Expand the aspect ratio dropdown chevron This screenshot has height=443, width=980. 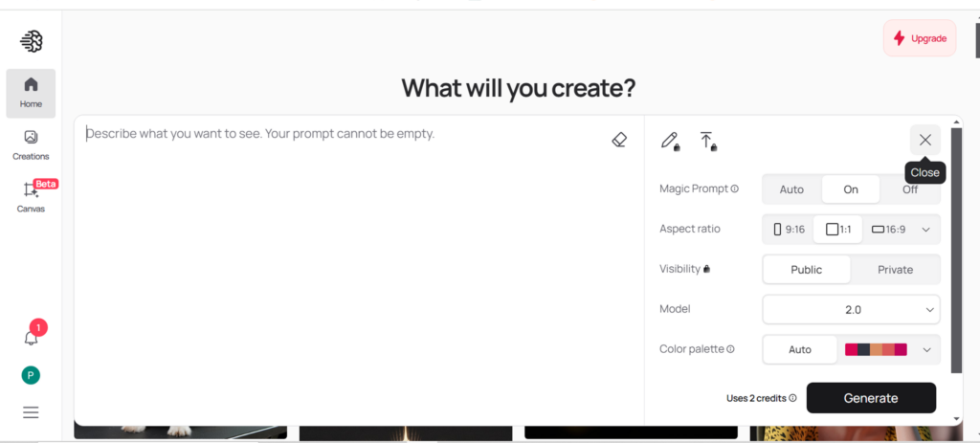925,230
